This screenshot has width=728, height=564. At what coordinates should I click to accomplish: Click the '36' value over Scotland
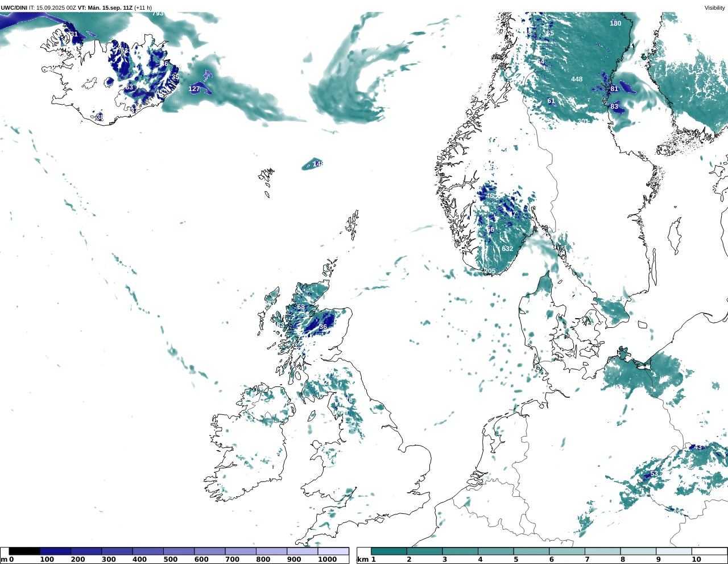coord(323,327)
